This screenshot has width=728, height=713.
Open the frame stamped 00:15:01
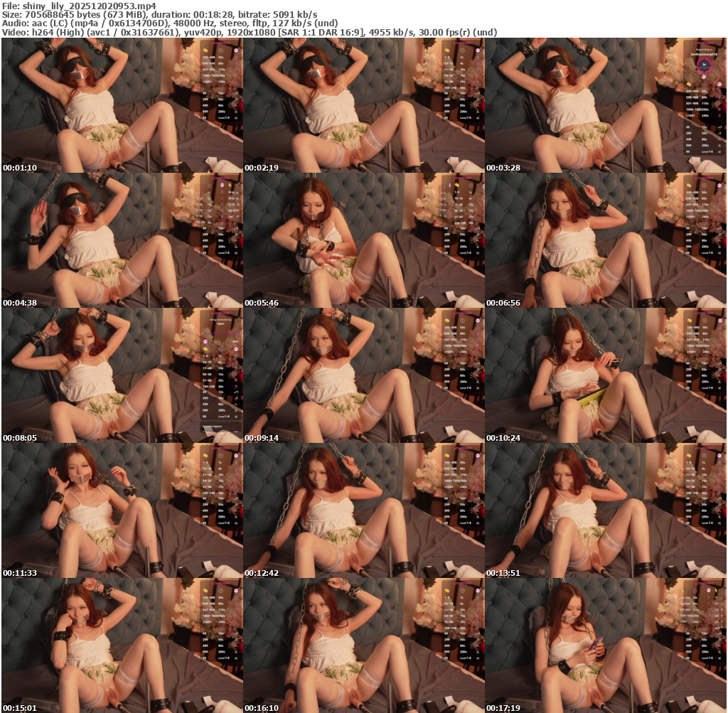(122, 645)
